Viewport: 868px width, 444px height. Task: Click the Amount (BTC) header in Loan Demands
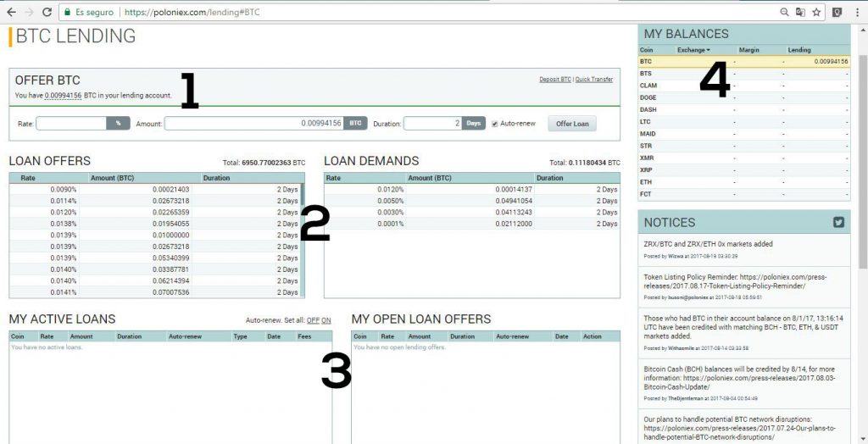pos(430,178)
